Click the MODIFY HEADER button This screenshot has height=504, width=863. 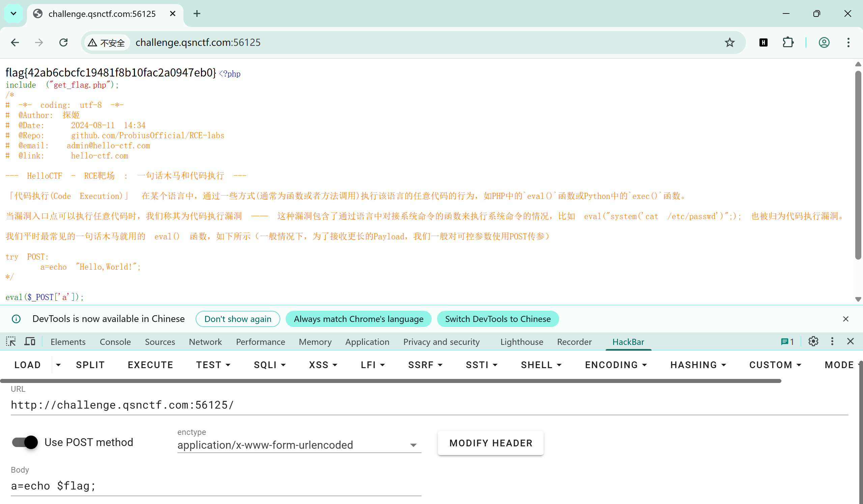tap(490, 443)
